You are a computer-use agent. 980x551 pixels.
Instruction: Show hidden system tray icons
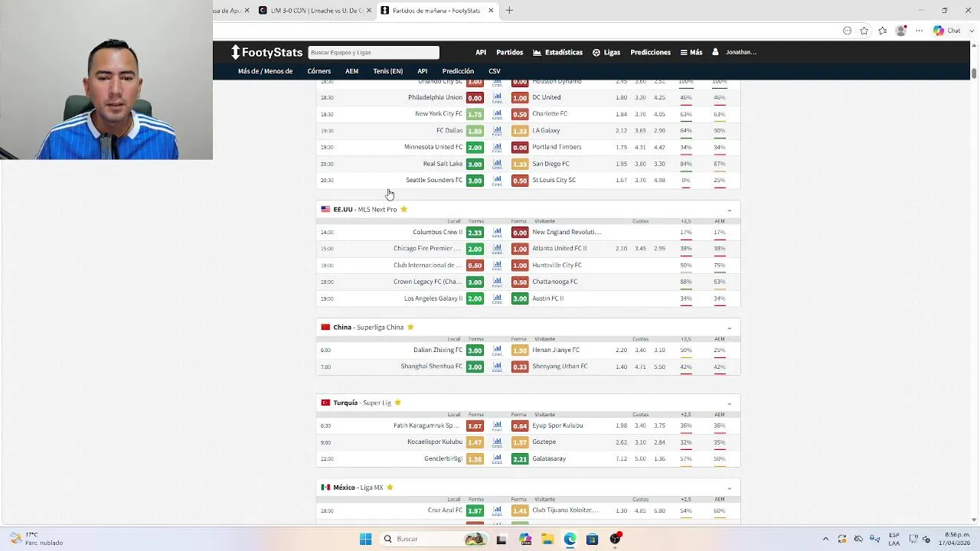pos(825,539)
